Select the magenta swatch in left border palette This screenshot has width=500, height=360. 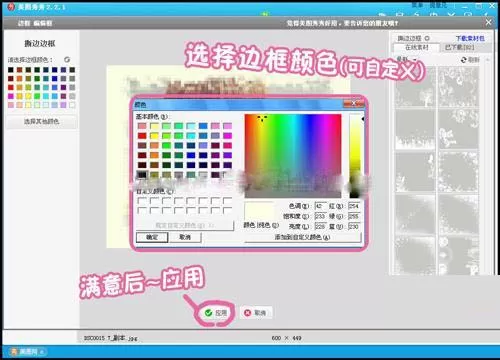point(11,96)
